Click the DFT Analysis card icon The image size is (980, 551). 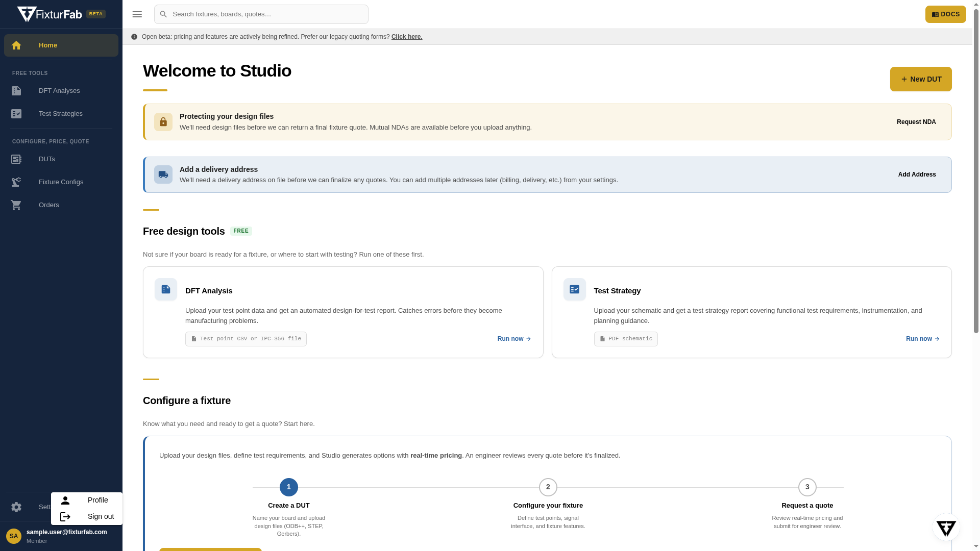[166, 289]
